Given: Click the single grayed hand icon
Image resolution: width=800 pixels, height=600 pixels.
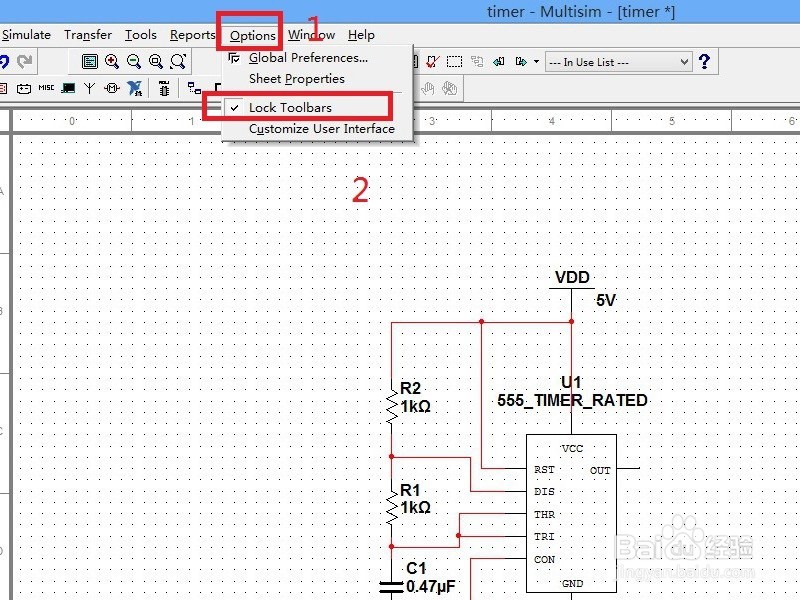Looking at the screenshot, I should [428, 89].
